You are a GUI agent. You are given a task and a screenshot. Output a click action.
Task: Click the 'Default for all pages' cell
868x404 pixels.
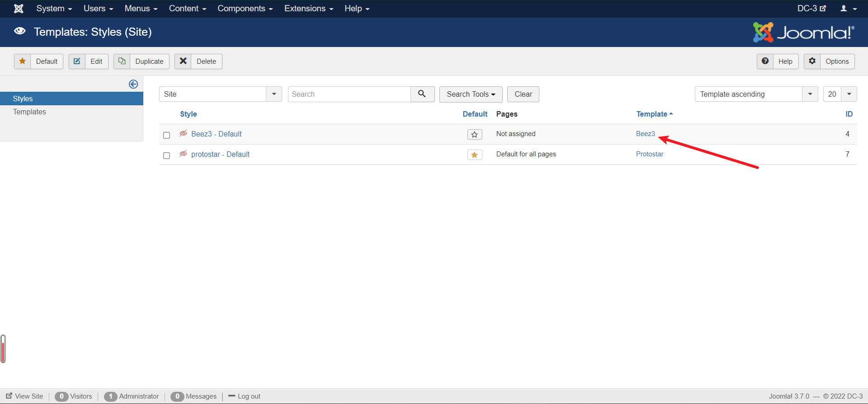526,154
